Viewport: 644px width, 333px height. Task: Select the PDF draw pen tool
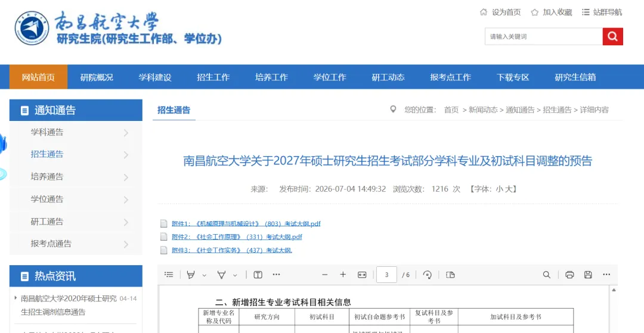pyautogui.click(x=222, y=275)
